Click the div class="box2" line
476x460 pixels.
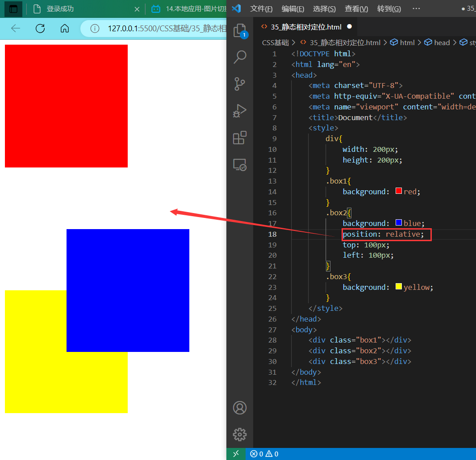360,351
